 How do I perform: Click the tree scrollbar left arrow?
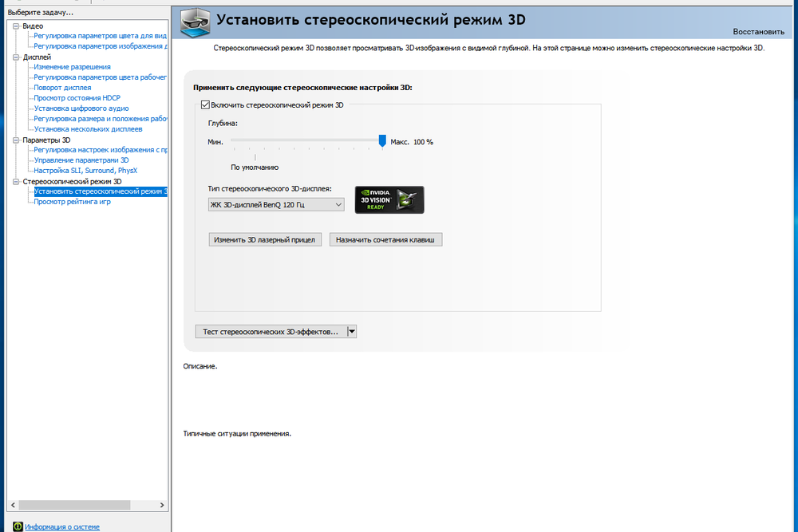(14, 505)
